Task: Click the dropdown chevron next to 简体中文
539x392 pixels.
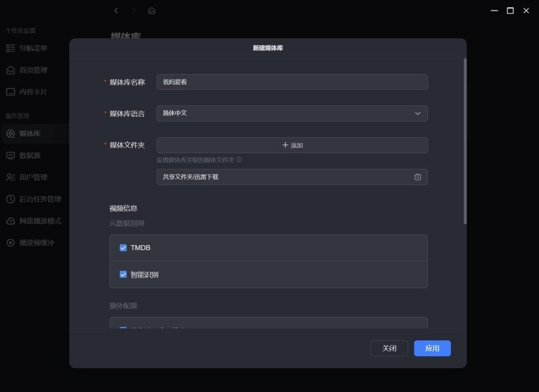Action: pos(417,114)
